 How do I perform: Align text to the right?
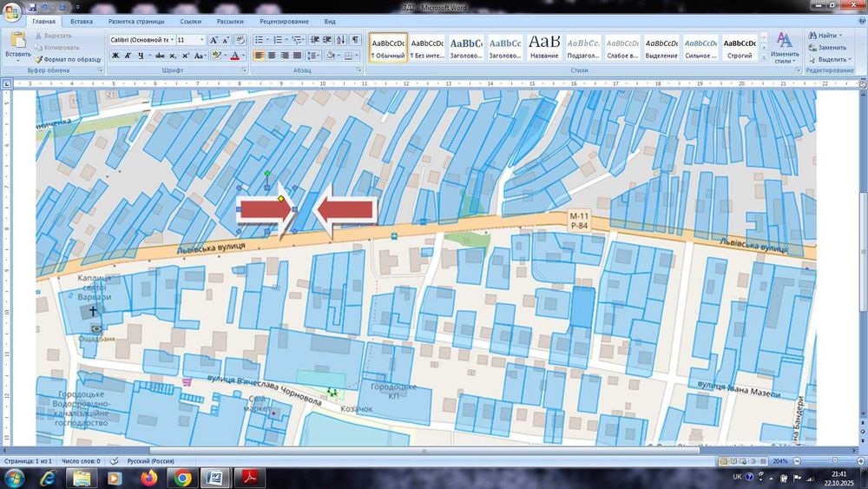pyautogui.click(x=285, y=56)
